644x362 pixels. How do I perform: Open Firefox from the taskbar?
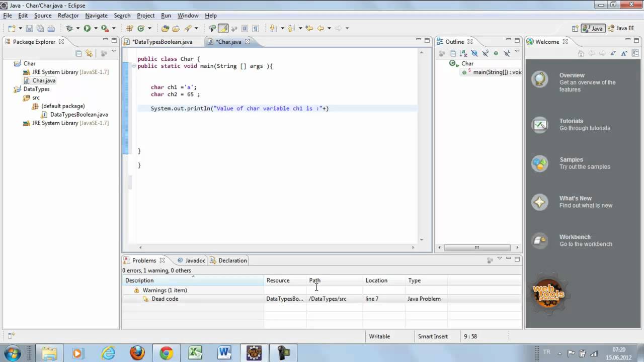(137, 353)
